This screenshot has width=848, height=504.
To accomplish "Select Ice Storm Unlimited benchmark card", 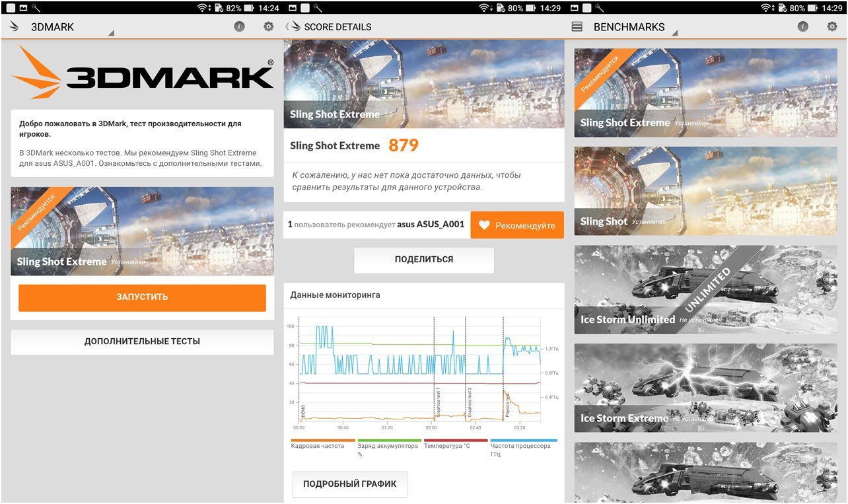I will coord(705,289).
